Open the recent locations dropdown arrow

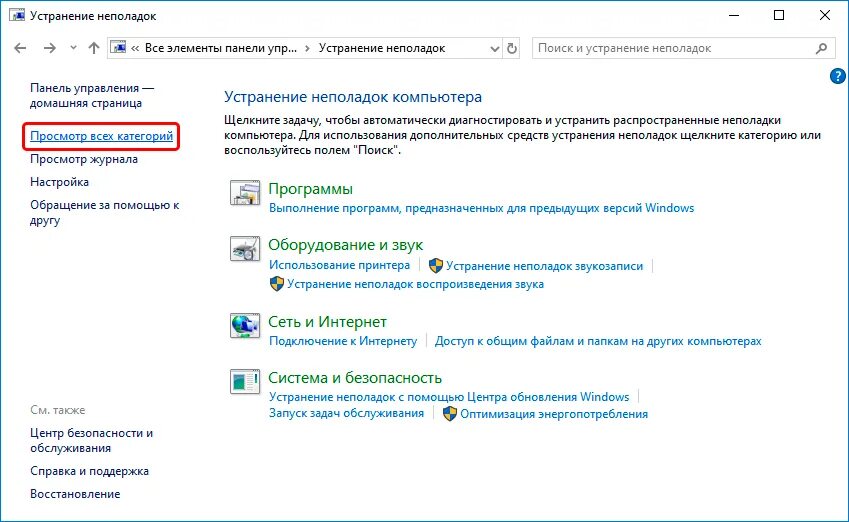pyautogui.click(x=73, y=48)
